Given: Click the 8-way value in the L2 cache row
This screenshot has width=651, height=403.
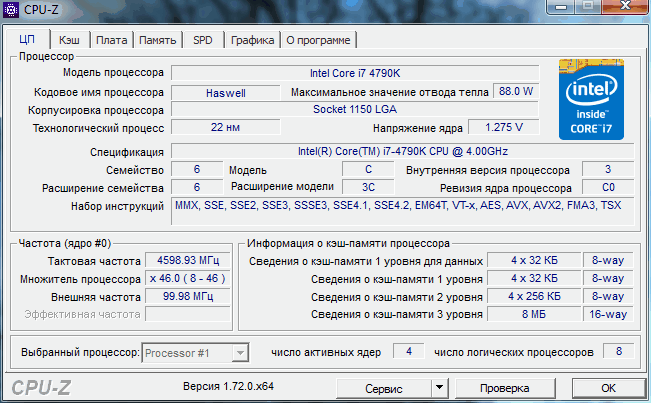Looking at the screenshot, I should 608,296.
